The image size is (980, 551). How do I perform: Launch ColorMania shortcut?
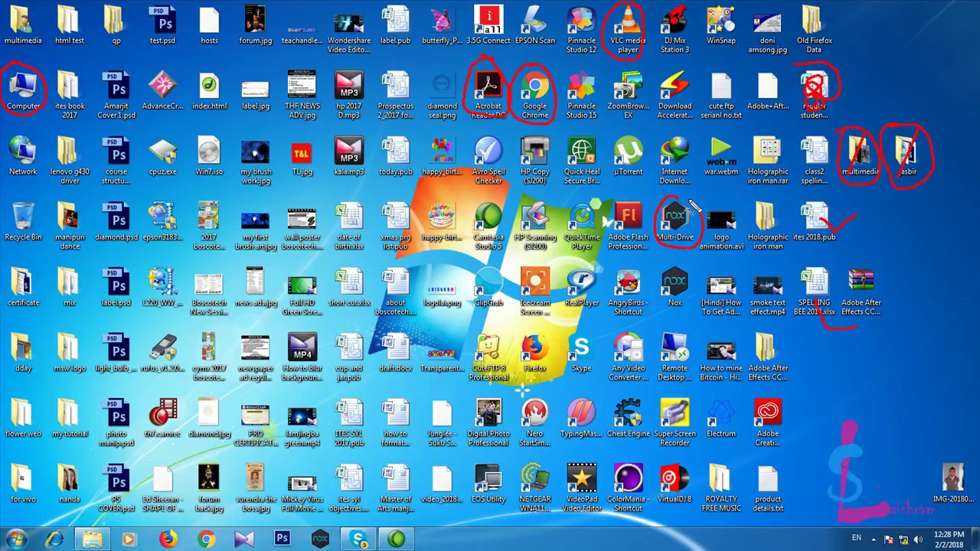[x=628, y=489]
